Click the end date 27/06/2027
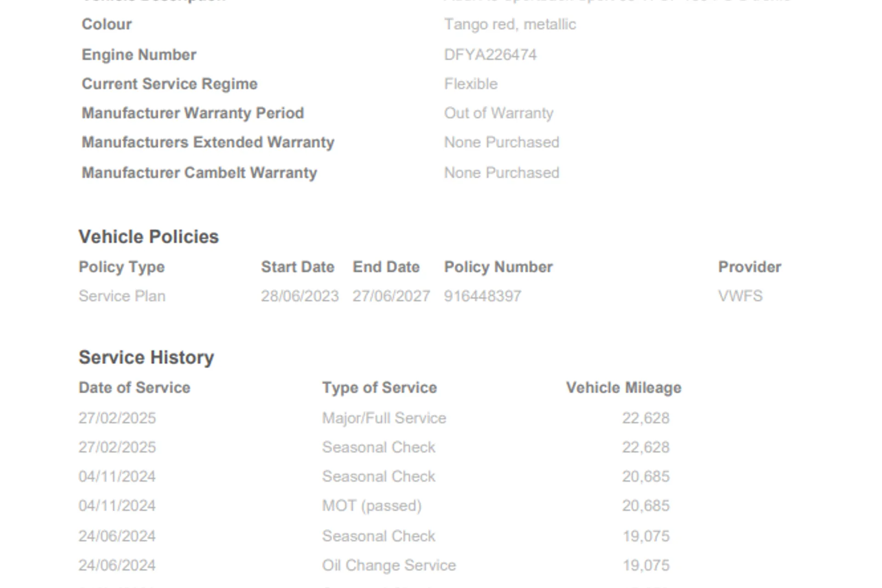The image size is (882, 588). point(391,296)
